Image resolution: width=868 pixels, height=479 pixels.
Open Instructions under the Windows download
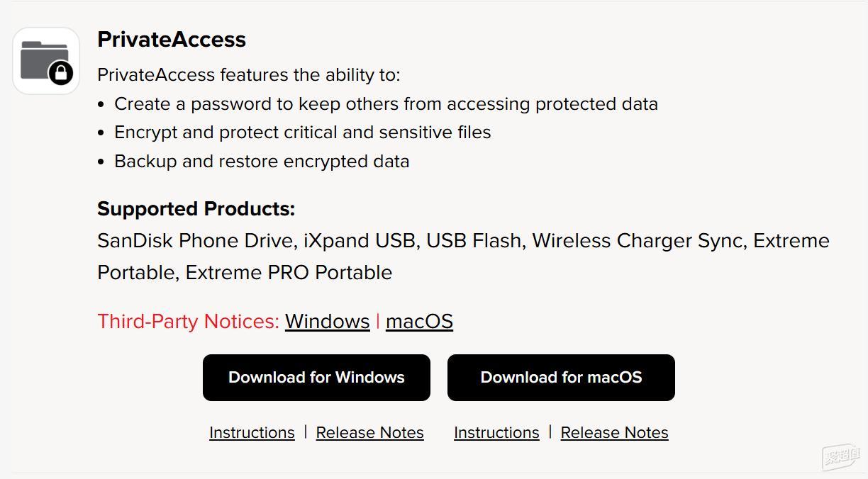pyautogui.click(x=252, y=432)
